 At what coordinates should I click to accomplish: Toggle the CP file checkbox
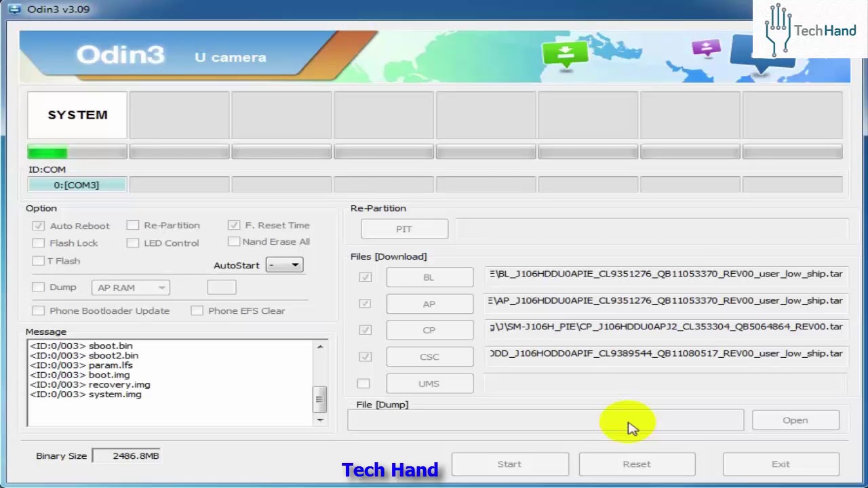[365, 330]
